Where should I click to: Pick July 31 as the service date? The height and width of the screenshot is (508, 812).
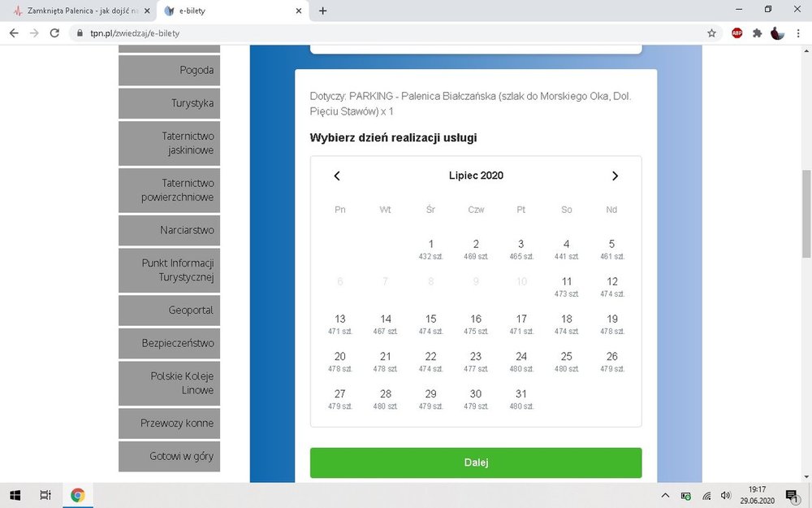click(521, 398)
